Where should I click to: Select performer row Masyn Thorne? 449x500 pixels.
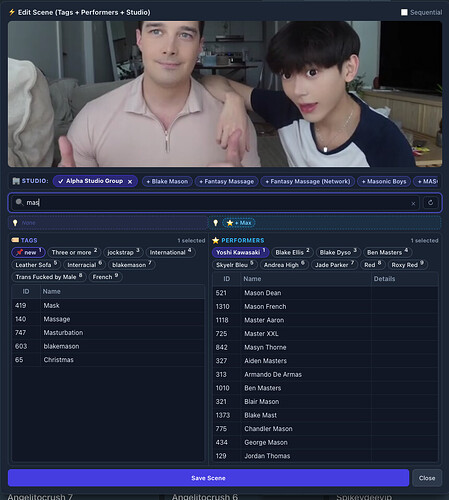point(325,347)
